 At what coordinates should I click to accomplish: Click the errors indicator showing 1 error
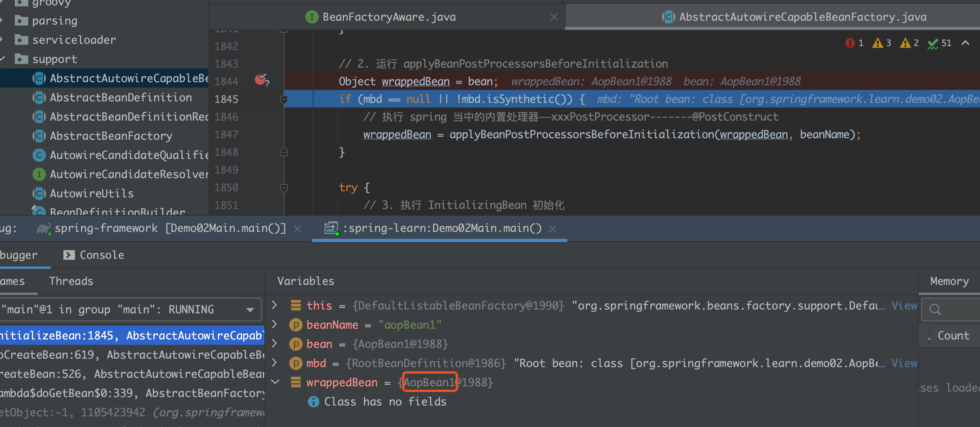pos(854,43)
